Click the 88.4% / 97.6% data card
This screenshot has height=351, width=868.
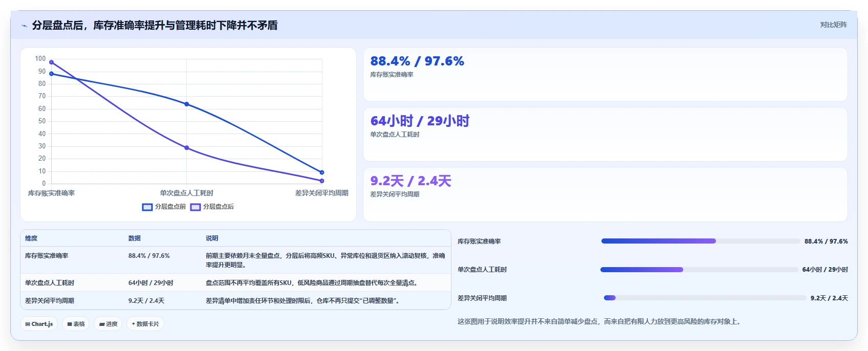point(605,75)
